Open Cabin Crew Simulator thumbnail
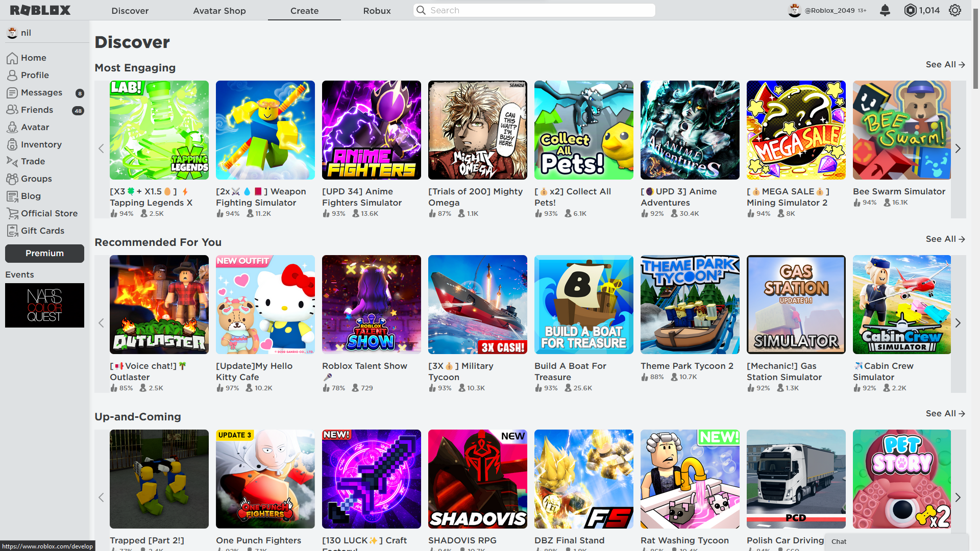The image size is (980, 551). tap(902, 305)
